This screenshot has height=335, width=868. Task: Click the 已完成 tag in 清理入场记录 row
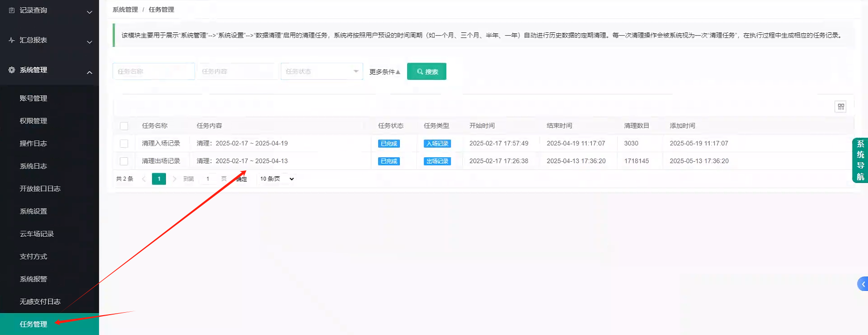coord(389,144)
